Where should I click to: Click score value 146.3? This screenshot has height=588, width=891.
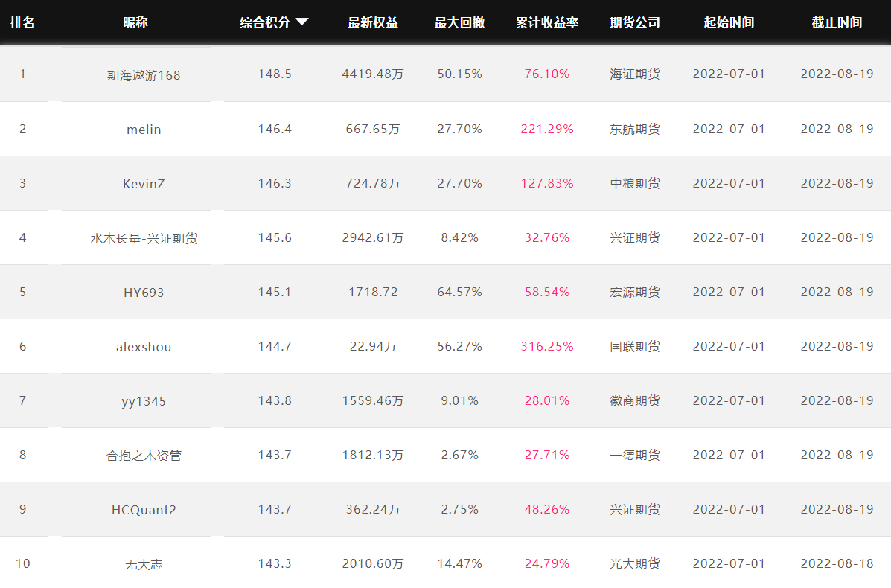pyautogui.click(x=275, y=183)
